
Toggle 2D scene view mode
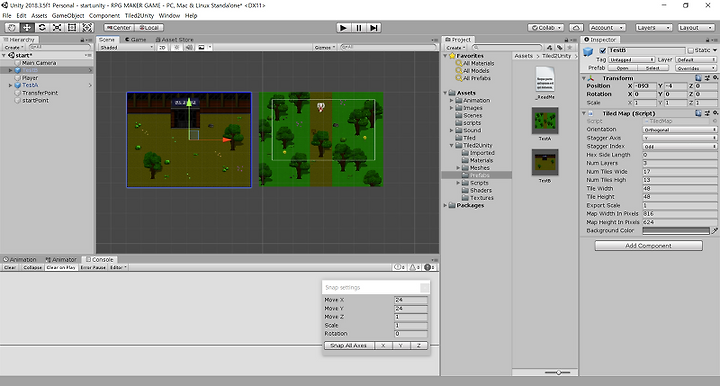click(163, 47)
